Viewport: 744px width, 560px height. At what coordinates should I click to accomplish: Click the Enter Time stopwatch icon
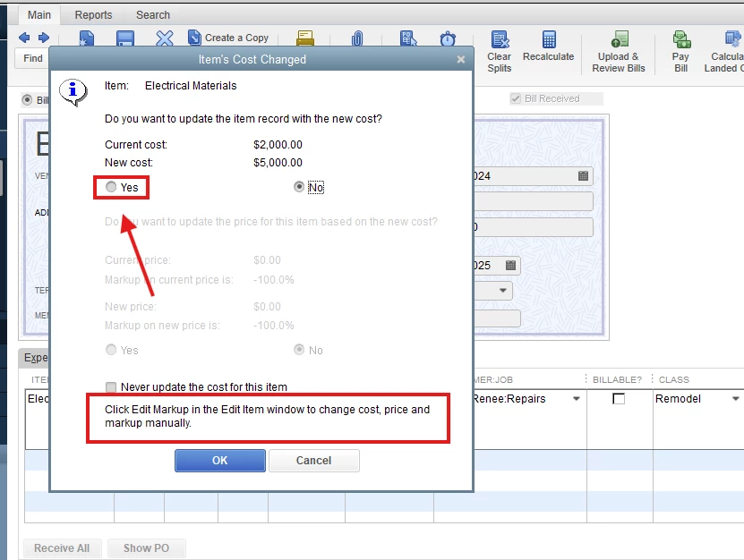tap(448, 38)
